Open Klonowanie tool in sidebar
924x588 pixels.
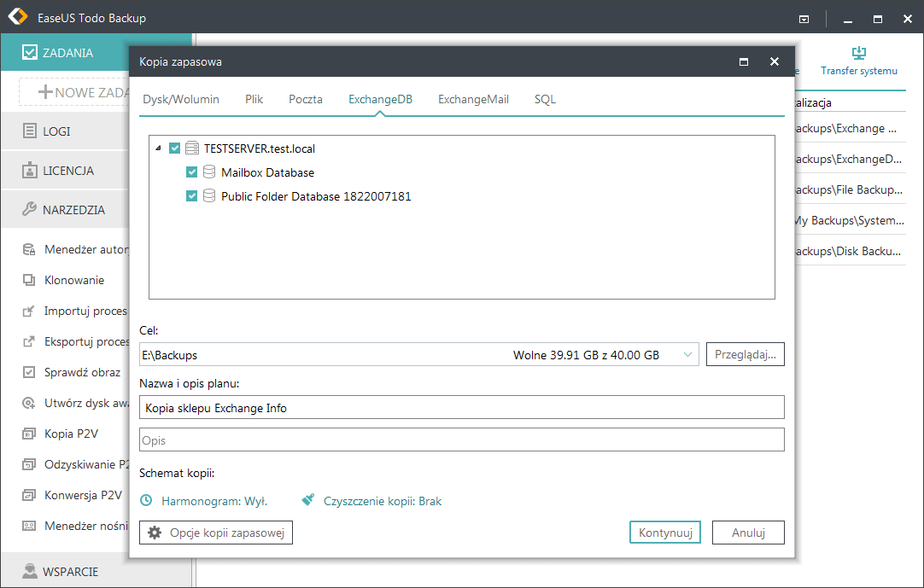(x=74, y=280)
